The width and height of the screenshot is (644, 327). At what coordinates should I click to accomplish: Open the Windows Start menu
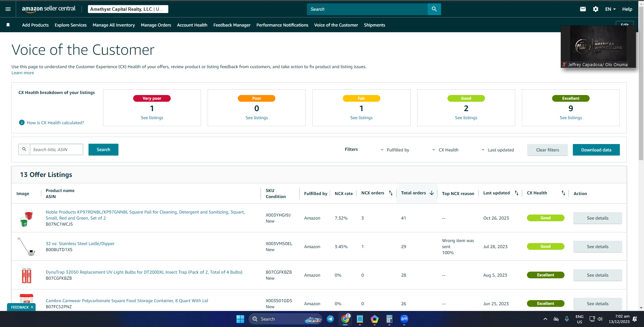click(x=240, y=319)
